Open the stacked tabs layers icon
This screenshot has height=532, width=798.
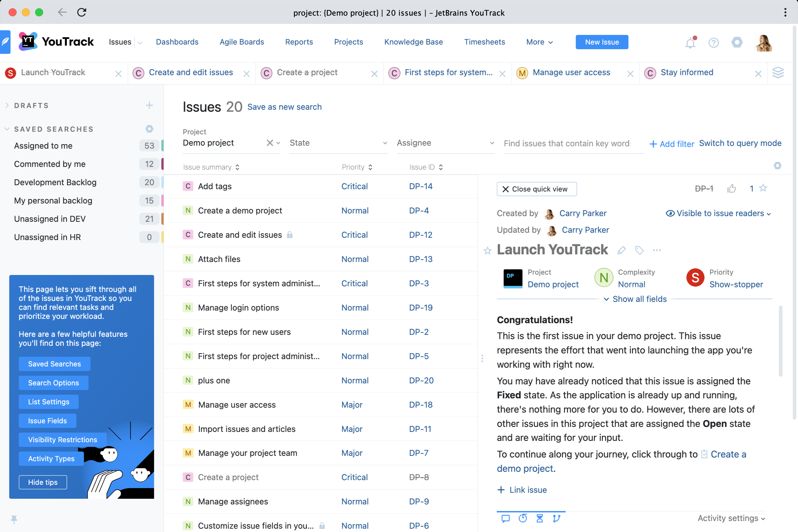(778, 72)
